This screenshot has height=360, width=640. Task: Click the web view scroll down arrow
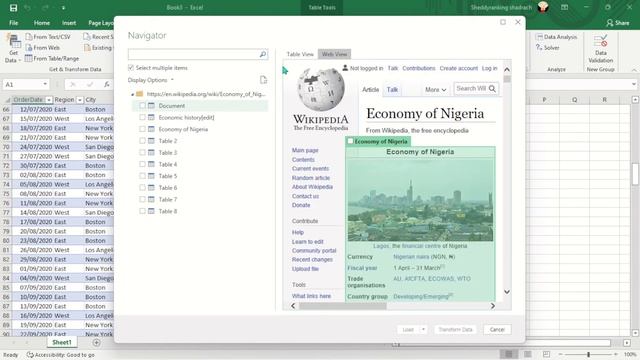point(507,292)
